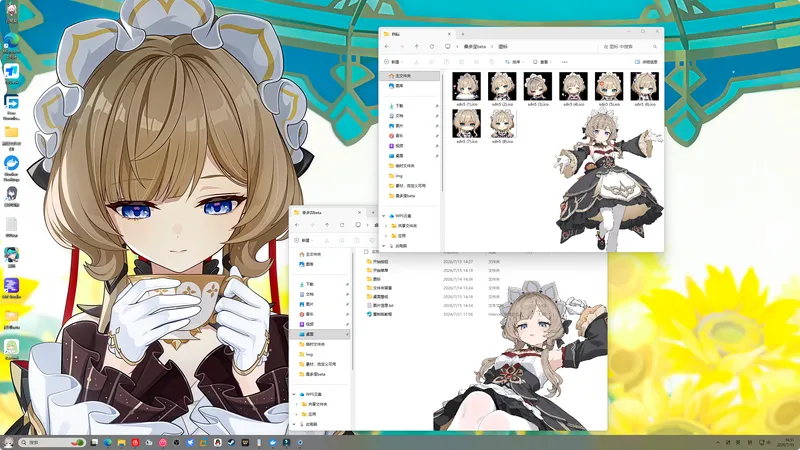This screenshot has height=450, width=800.
Task: Click 桑多涅beta breadcrumb in 图标 address bar
Action: (x=474, y=46)
